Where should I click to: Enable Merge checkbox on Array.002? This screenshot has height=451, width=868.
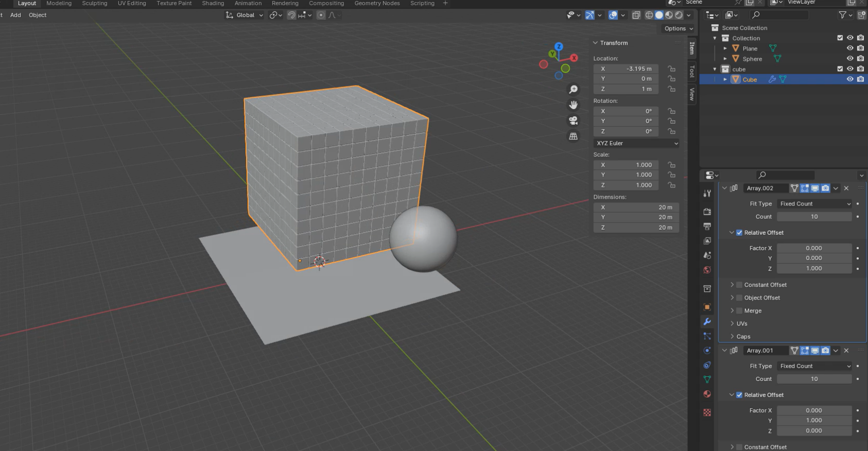(x=739, y=310)
